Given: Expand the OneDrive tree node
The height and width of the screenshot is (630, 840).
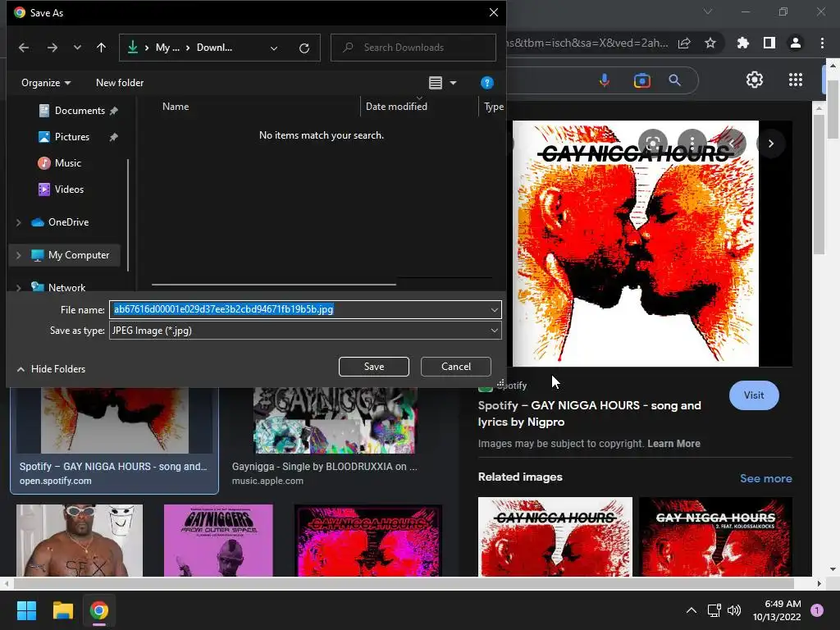Looking at the screenshot, I should pos(19,222).
